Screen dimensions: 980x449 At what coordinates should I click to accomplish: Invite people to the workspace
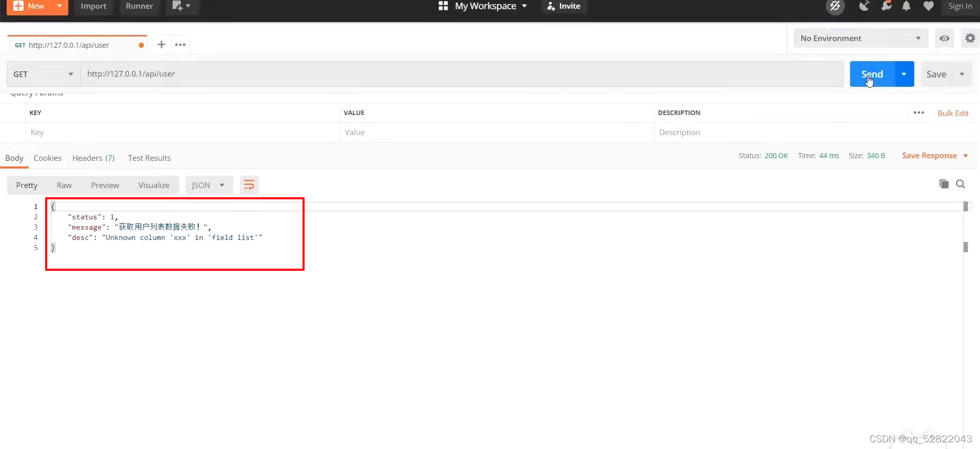point(564,6)
